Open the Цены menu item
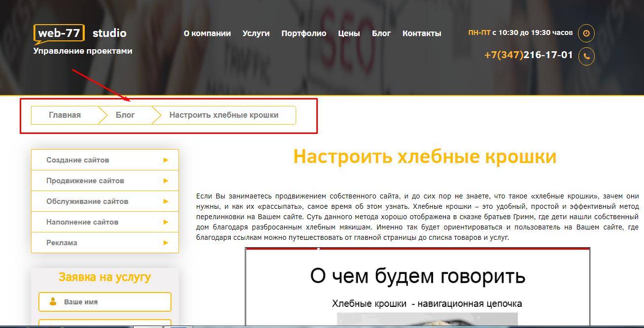The image size is (644, 328). click(x=349, y=33)
